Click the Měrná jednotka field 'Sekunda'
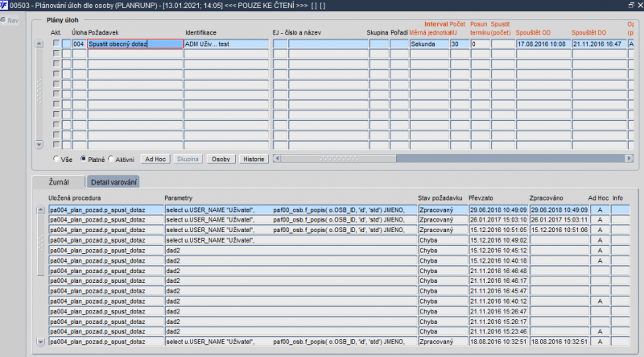Image resolution: width=644 pixels, height=357 pixels. click(429, 44)
